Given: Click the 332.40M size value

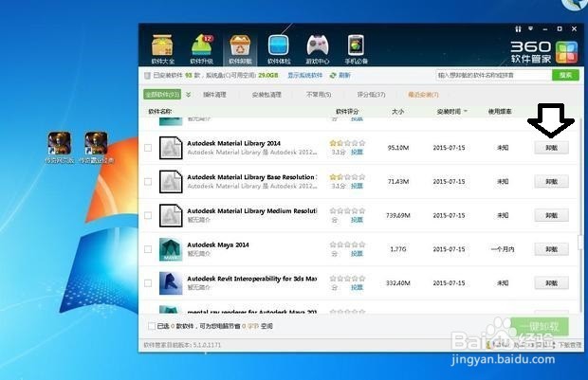Looking at the screenshot, I should click(x=398, y=283).
